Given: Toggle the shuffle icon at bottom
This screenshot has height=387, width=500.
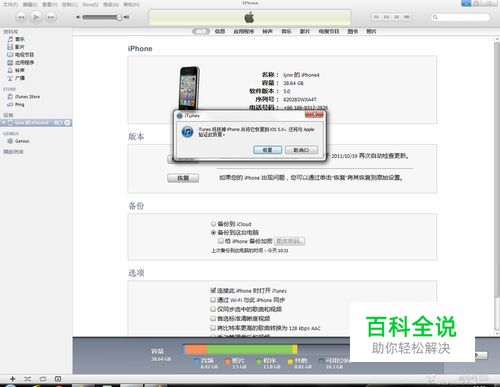Looking at the screenshot, I should tap(27, 379).
